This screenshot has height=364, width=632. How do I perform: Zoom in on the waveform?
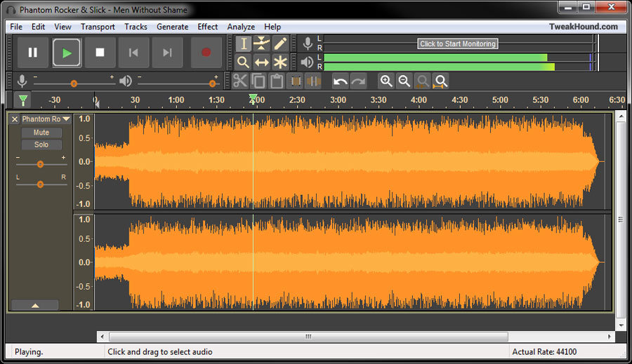[x=386, y=81]
